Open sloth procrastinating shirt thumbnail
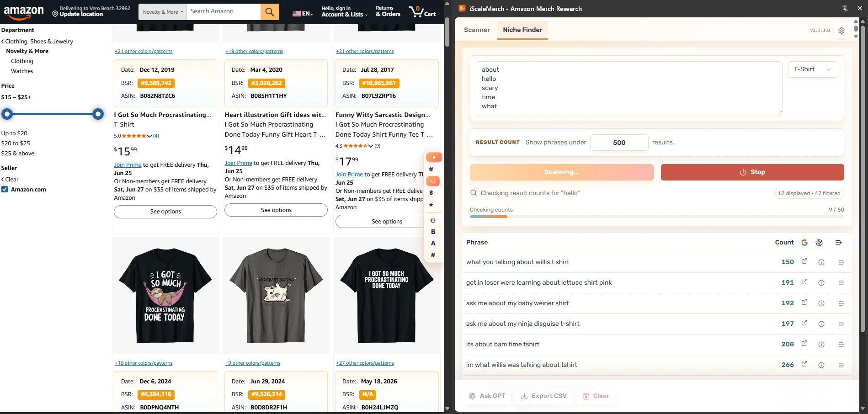The width and height of the screenshot is (868, 414). tap(165, 296)
